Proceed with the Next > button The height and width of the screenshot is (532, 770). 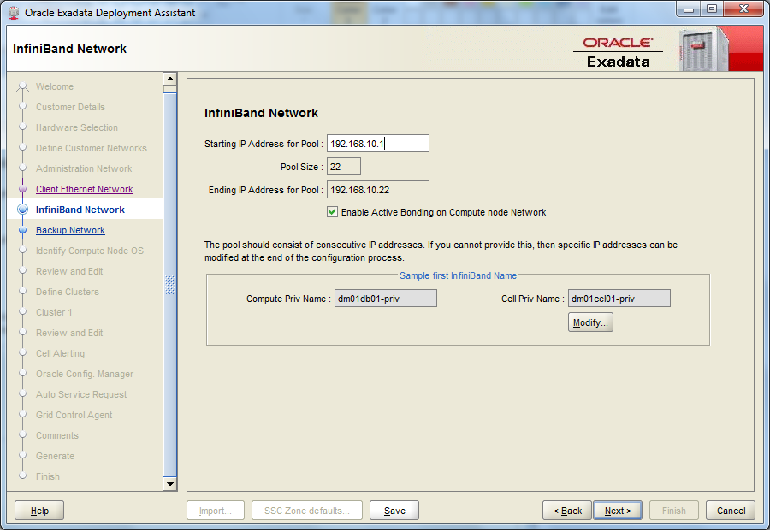pos(618,511)
